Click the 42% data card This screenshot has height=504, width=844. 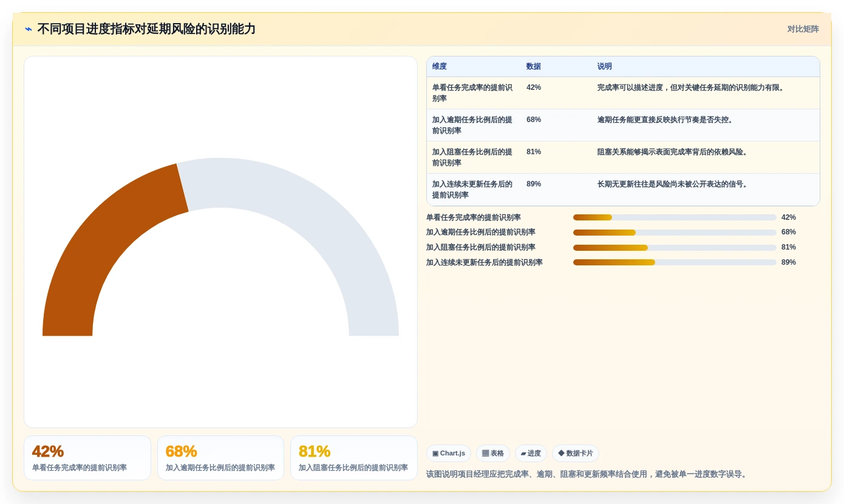coord(87,458)
